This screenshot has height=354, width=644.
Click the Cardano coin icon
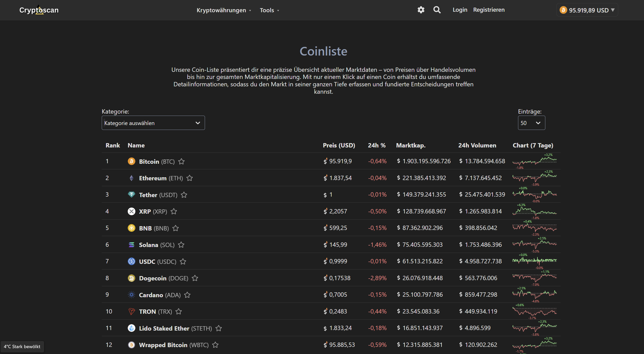point(132,295)
